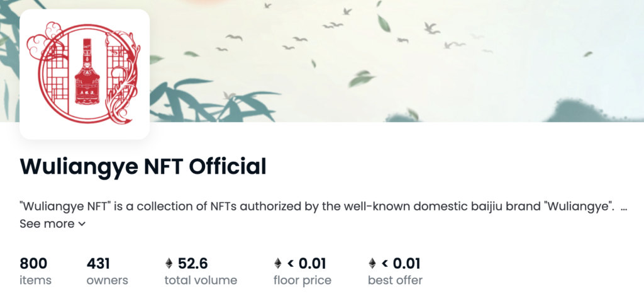Click the Ethereum icon beside best offer
644x306 pixels.
tap(372, 263)
